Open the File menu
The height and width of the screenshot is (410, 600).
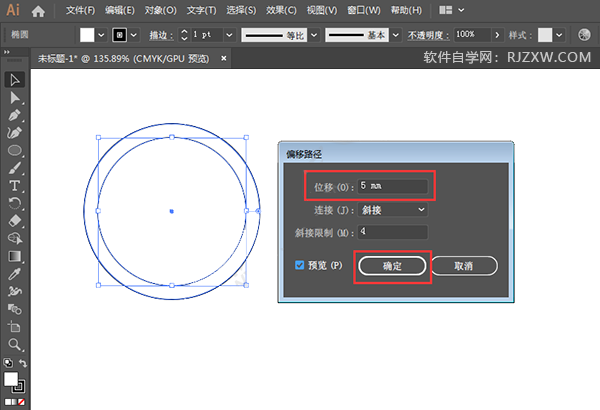point(80,10)
